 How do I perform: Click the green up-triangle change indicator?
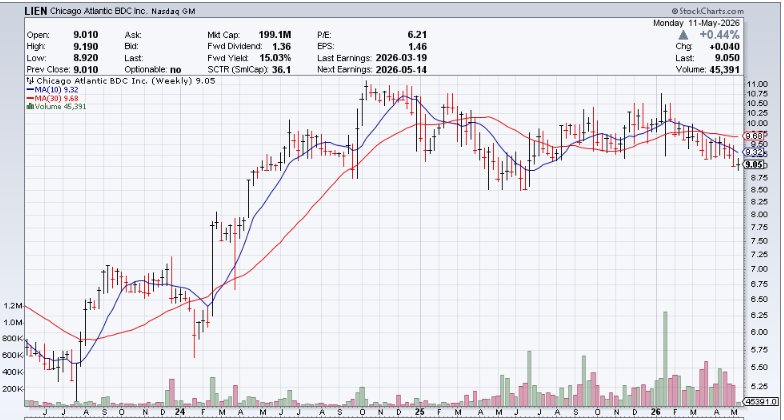pyautogui.click(x=684, y=36)
